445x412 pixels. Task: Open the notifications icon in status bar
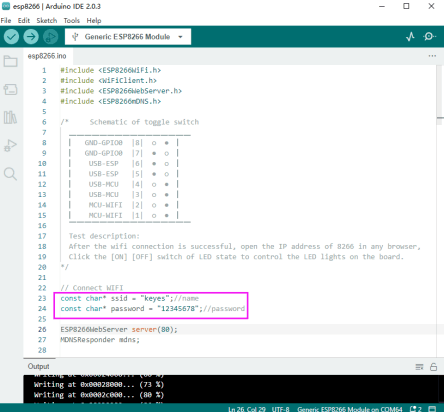click(x=416, y=409)
